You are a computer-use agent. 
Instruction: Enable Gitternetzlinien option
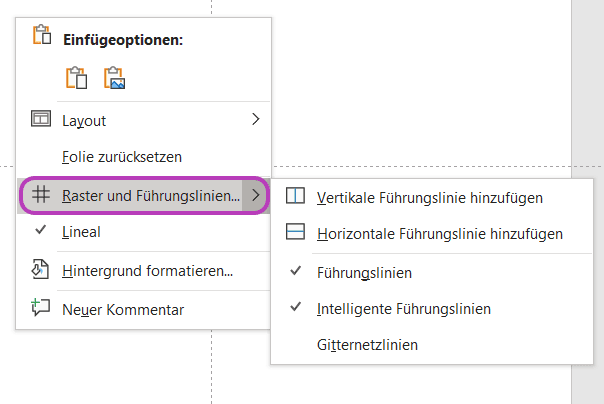pyautogui.click(x=432, y=345)
